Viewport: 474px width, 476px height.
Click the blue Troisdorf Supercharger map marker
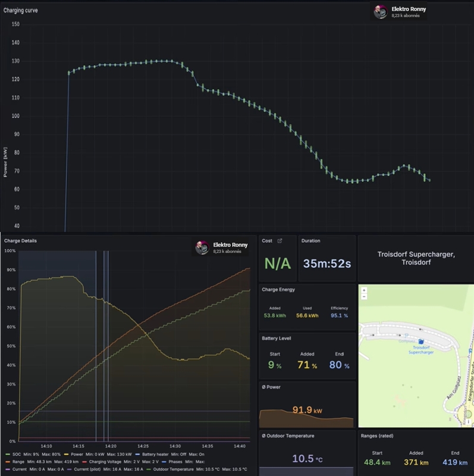422,341
